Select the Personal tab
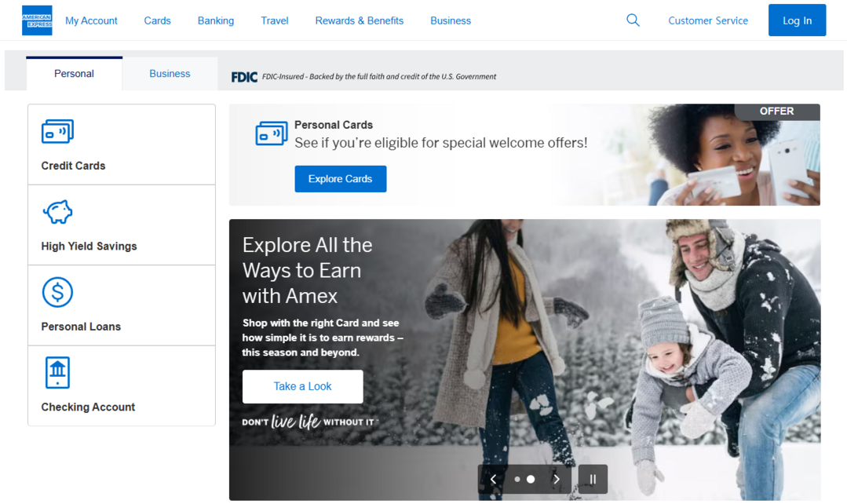Viewport: 847px width, 504px height. [74, 74]
